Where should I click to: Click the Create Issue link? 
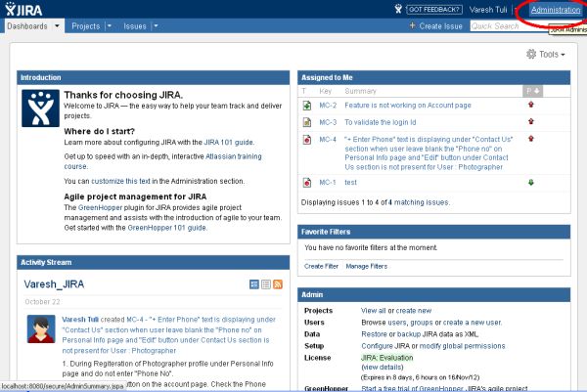tap(440, 26)
